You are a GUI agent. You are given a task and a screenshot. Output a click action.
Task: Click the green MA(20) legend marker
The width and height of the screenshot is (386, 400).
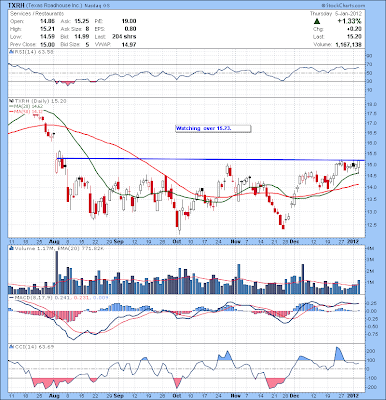coord(11,106)
